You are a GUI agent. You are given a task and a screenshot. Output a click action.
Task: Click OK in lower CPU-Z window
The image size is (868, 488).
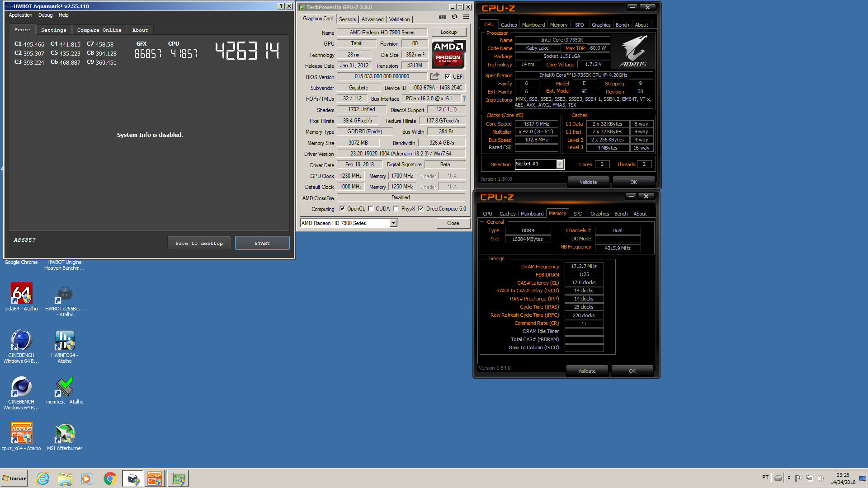pos(632,371)
